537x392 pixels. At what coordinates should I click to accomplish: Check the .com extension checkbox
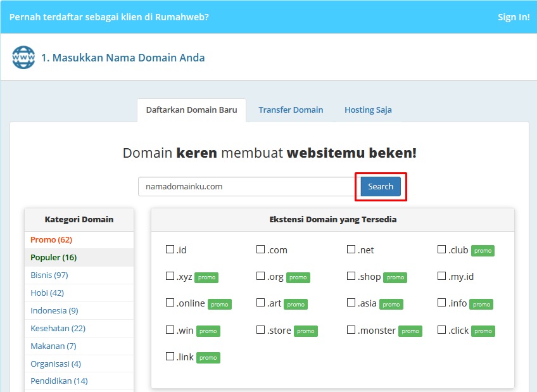pos(260,250)
